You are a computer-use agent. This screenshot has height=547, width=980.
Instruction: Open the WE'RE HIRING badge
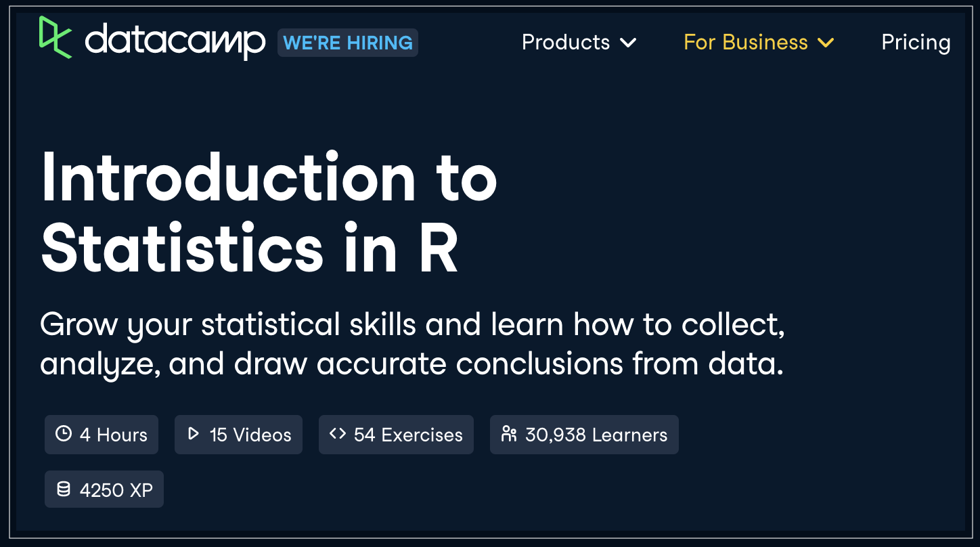(x=348, y=43)
